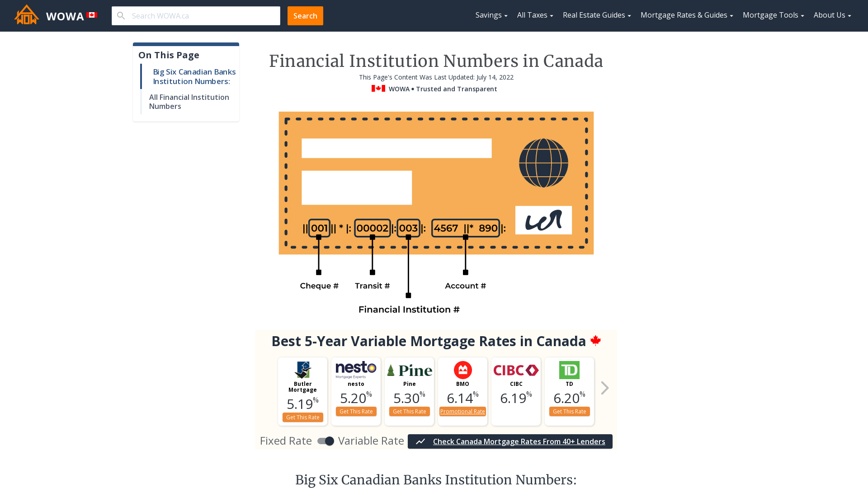Click the TD logo icon
This screenshot has width=868, height=488.
coord(569,370)
